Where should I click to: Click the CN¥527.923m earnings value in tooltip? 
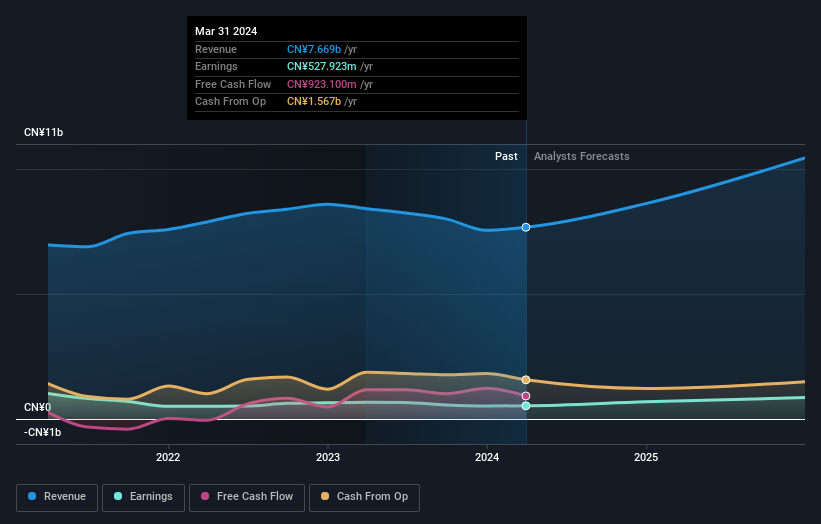click(x=321, y=66)
